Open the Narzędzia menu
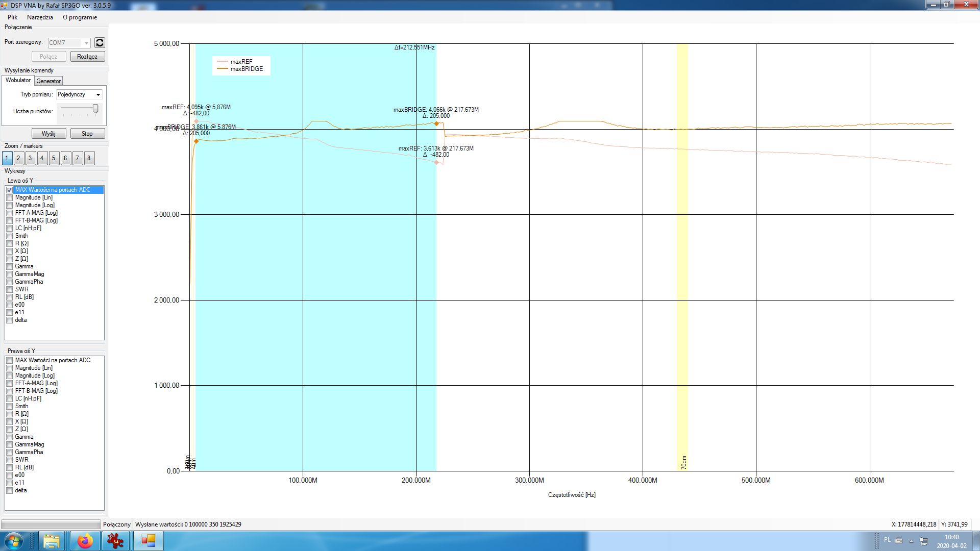Viewport: 980px width, 551px height. [40, 17]
